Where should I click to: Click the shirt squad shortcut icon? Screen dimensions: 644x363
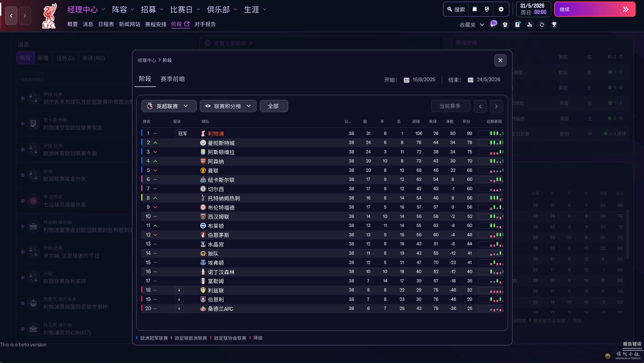(505, 25)
